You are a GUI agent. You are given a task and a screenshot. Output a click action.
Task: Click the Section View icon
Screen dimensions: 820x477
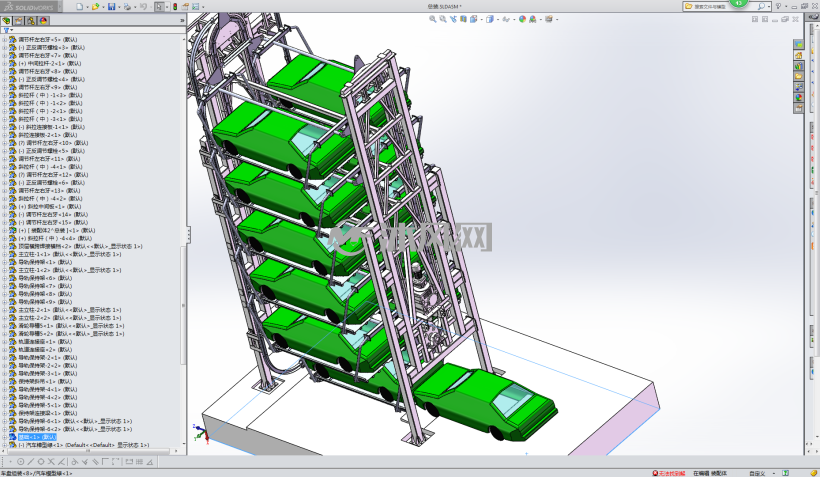[463, 19]
